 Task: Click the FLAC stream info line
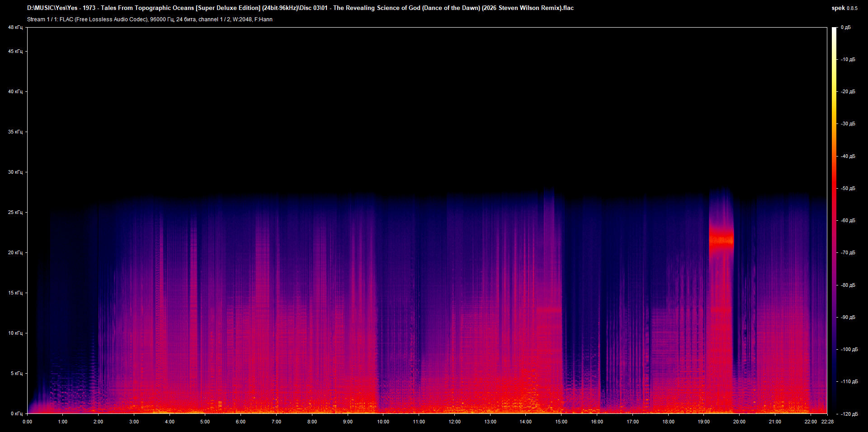point(150,19)
